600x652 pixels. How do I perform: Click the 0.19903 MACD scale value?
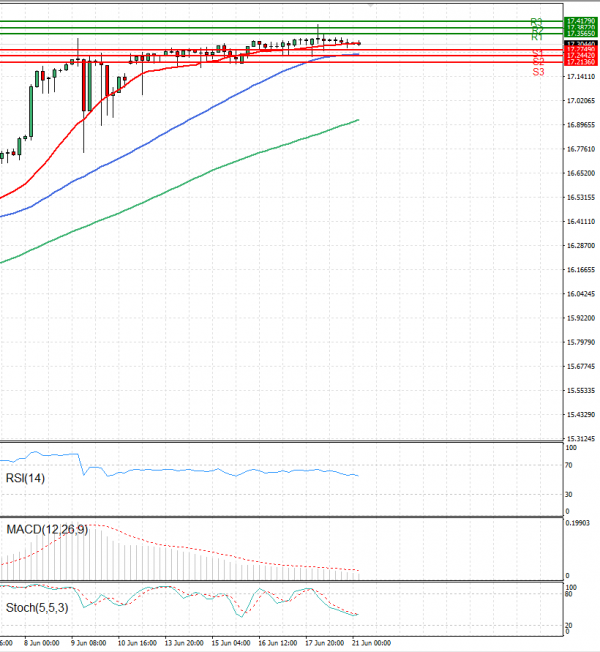(578, 523)
